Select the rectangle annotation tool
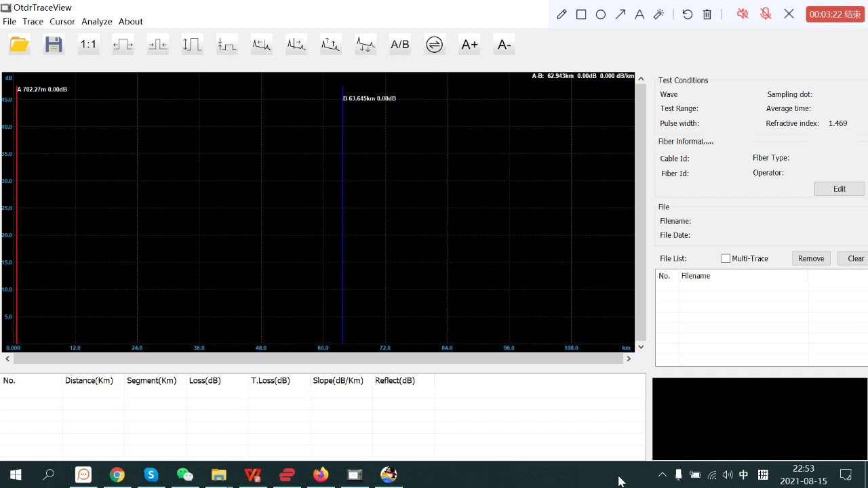Viewport: 868px width, 488px height. pos(581,14)
